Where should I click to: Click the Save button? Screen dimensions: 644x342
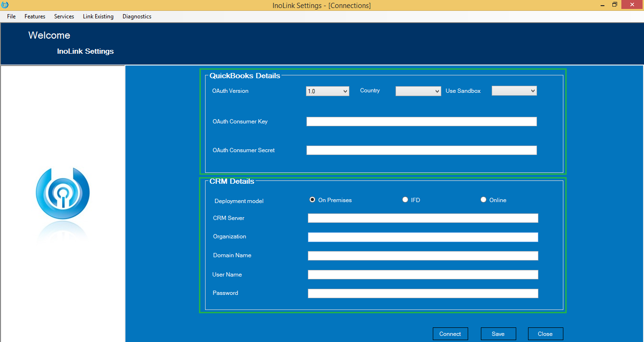point(498,334)
